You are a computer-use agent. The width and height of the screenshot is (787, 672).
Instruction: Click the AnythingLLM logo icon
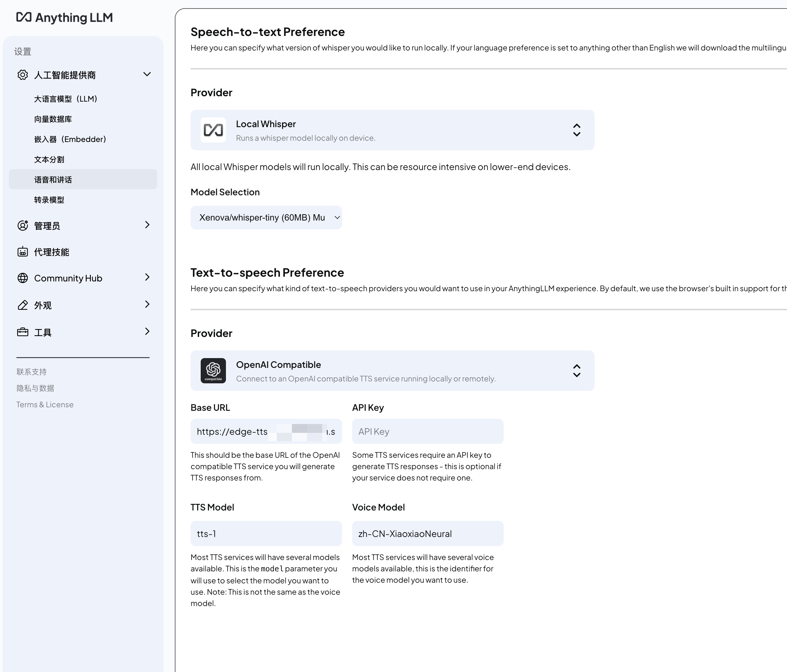point(24,17)
